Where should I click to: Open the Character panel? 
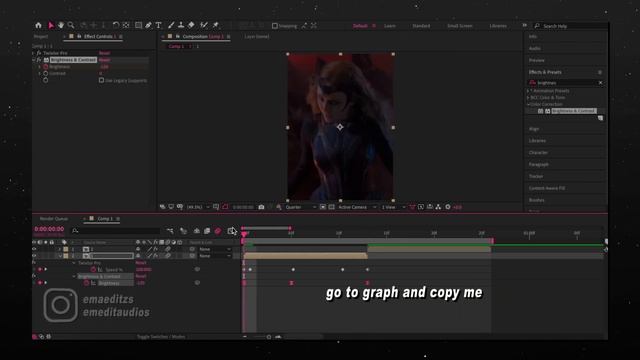538,153
